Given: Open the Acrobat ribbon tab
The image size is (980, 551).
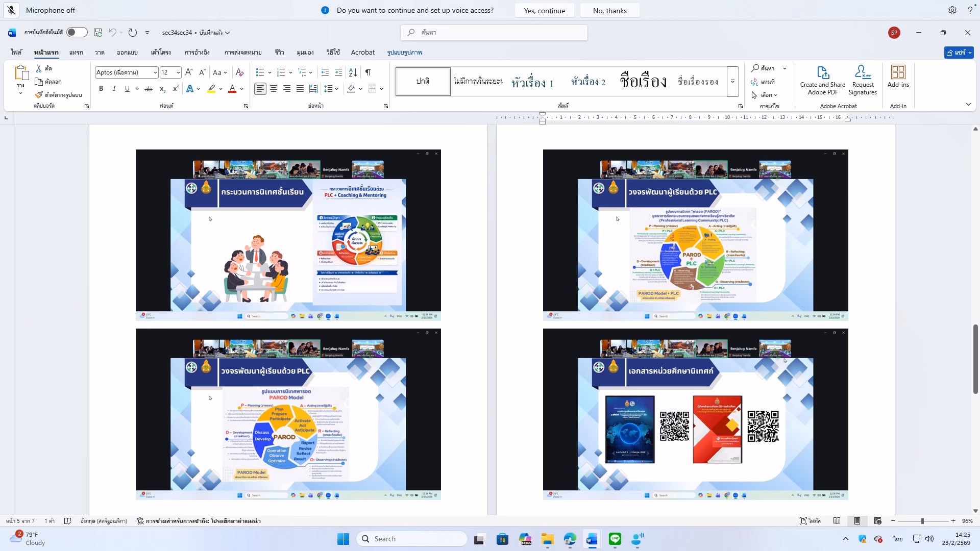Looking at the screenshot, I should [362, 53].
